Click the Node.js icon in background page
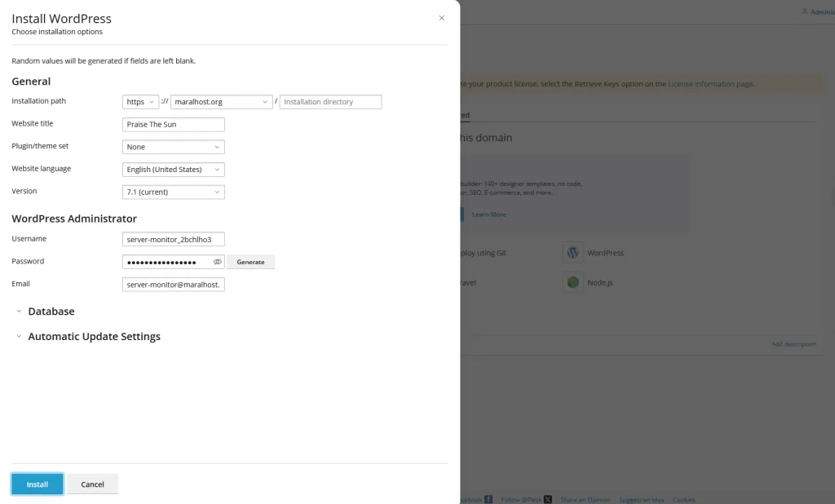The width and height of the screenshot is (835, 504). tap(572, 282)
